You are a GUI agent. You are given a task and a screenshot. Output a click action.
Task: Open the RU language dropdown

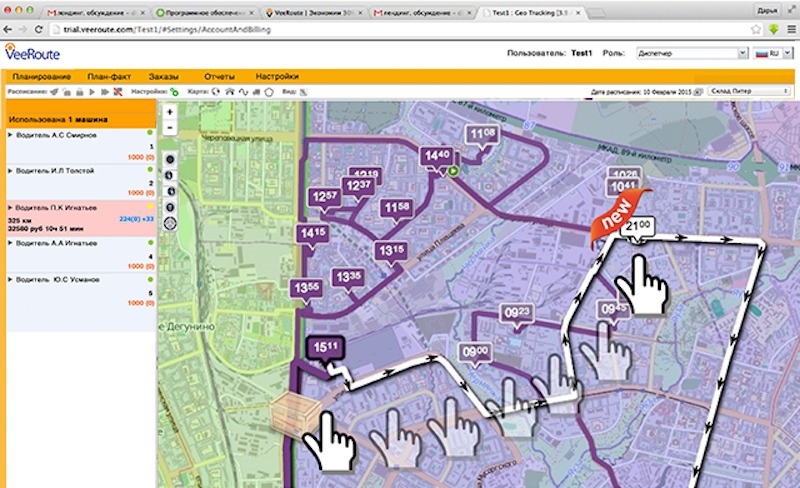773,52
